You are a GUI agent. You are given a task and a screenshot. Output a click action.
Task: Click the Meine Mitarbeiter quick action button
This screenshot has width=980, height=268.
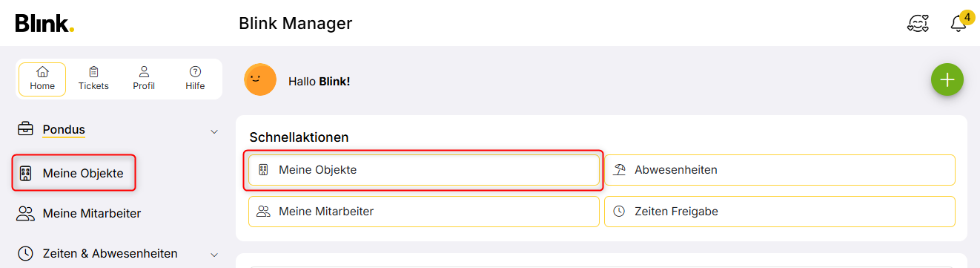coord(423,212)
